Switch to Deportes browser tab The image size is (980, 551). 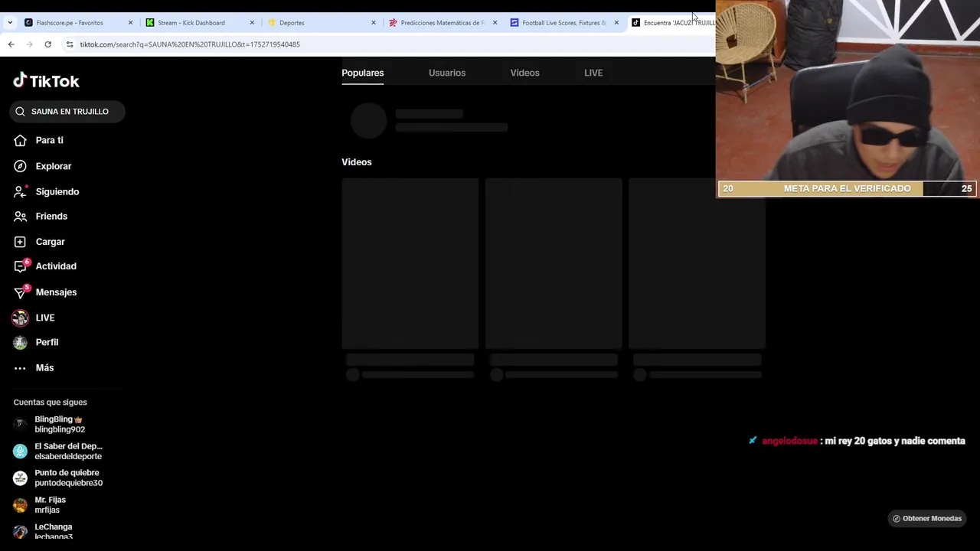pyautogui.click(x=322, y=23)
